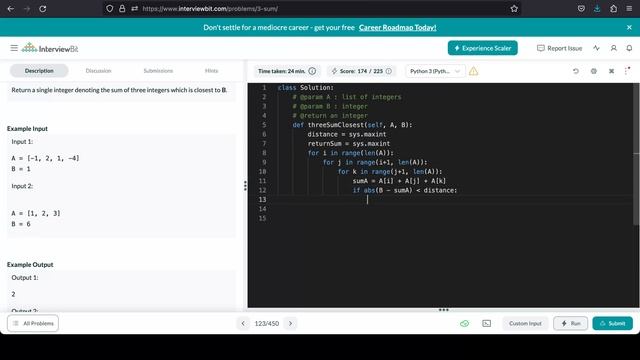This screenshot has width=640, height=360.
Task: Go to the previous problem arrow
Action: (243, 323)
